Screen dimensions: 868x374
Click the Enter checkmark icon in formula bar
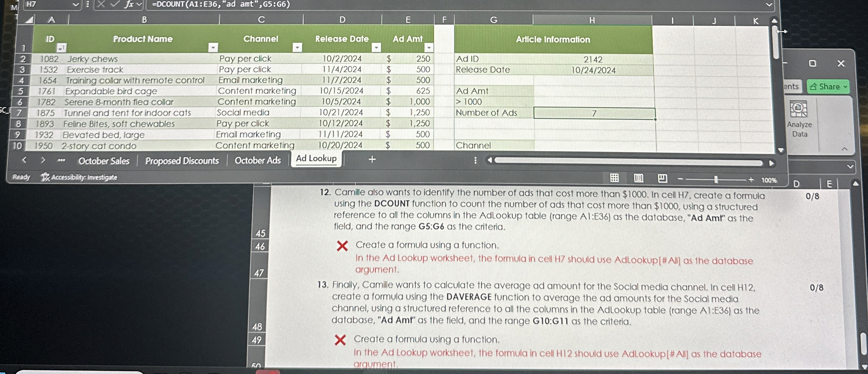coord(115,4)
